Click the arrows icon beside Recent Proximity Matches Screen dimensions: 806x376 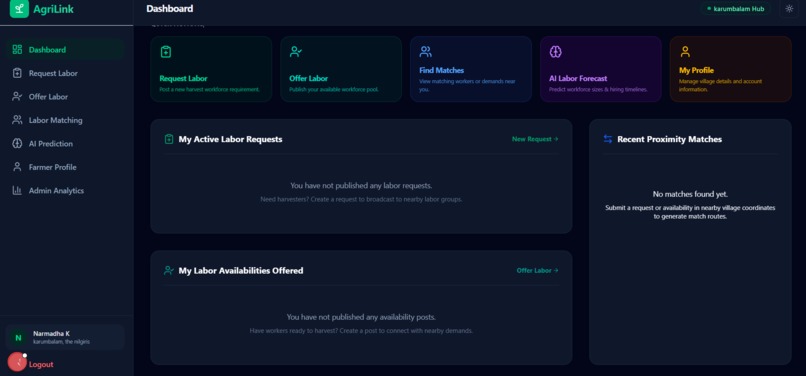coord(608,139)
